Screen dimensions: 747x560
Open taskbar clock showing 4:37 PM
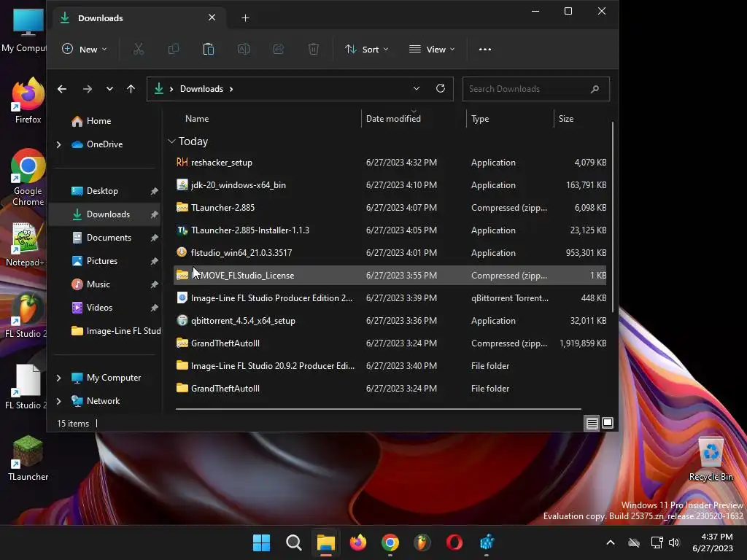point(713,542)
